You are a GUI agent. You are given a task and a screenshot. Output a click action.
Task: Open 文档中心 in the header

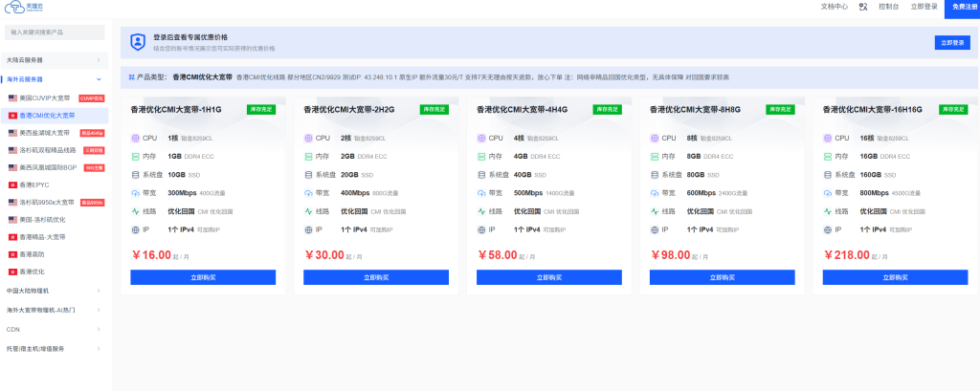pos(834,7)
